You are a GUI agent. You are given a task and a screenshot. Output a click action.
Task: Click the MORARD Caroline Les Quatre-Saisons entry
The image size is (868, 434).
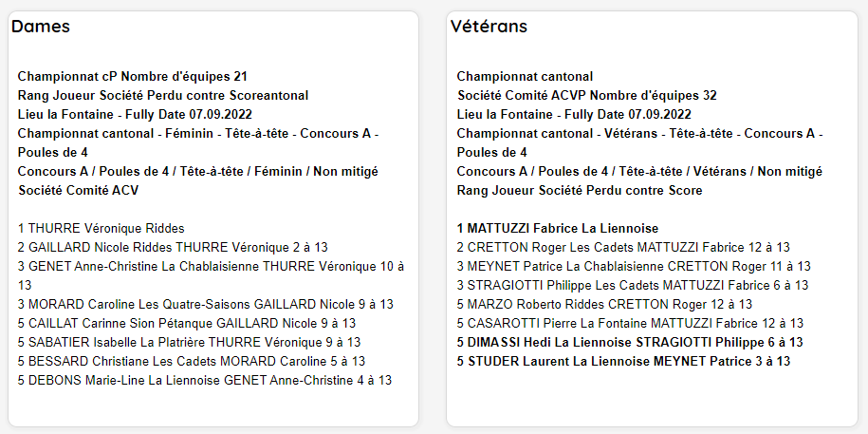(205, 304)
